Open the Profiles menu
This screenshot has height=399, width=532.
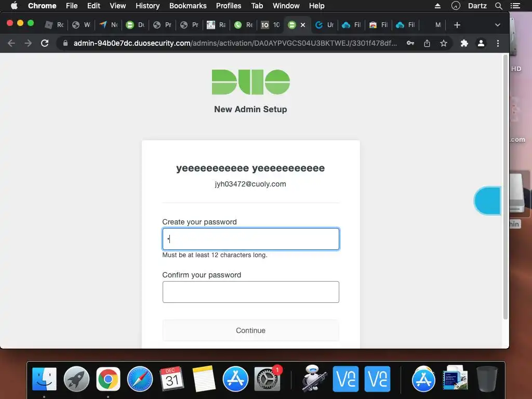point(229,6)
